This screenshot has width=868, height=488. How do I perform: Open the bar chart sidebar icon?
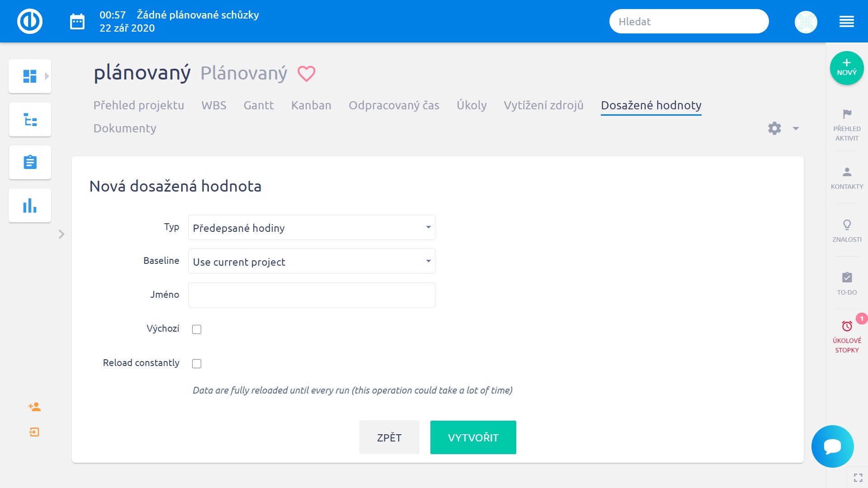[30, 206]
